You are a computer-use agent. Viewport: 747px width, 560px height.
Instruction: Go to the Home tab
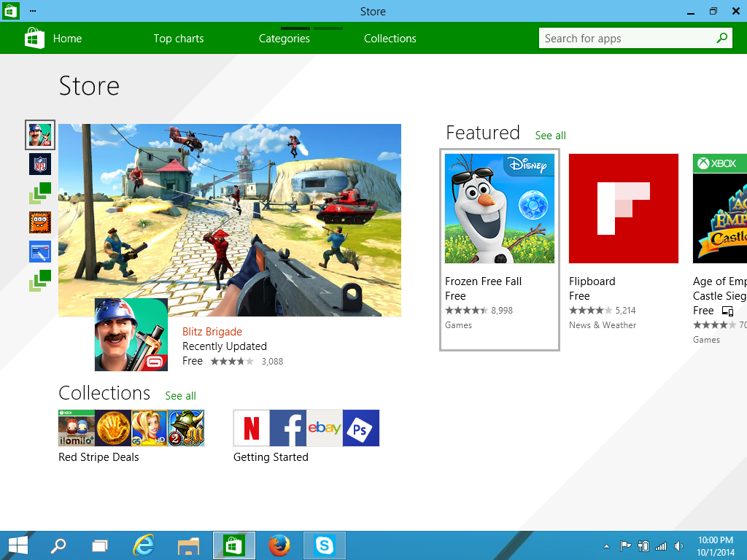[67, 39]
